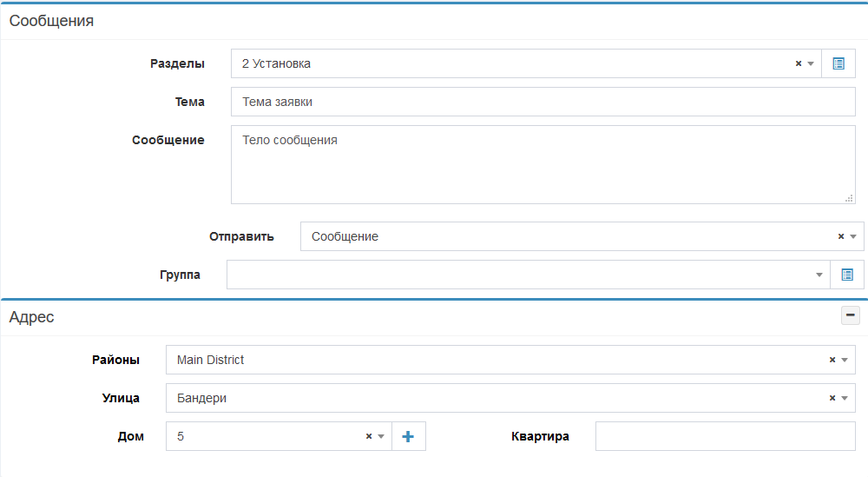Clear the 'Main District' selection in Районы
Viewport: 868px width, 477px height.
[832, 360]
